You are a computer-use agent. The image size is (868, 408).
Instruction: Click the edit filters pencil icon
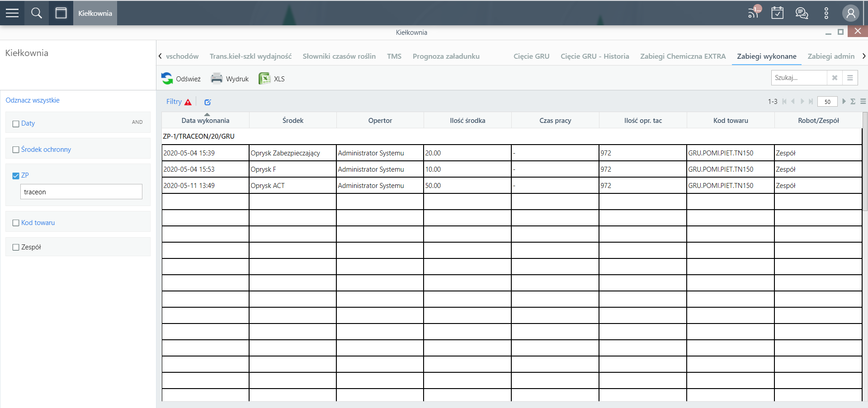click(x=208, y=102)
